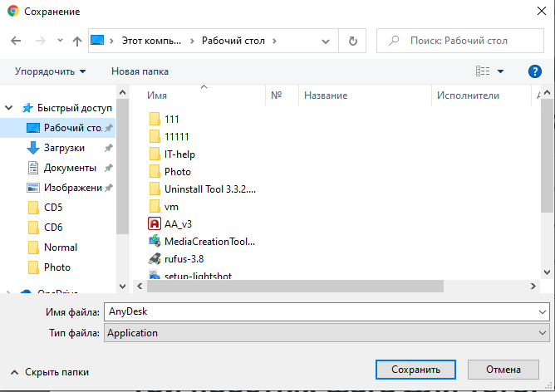Image resolution: width=555 pixels, height=392 pixels.
Task: Expand the 'Имя файла' dropdown arrow
Action: click(x=542, y=312)
